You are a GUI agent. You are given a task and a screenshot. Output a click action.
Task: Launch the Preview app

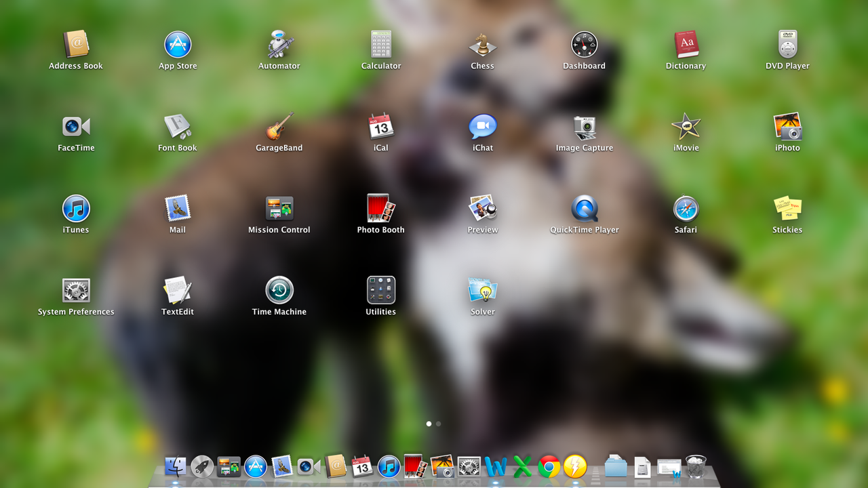(x=483, y=209)
